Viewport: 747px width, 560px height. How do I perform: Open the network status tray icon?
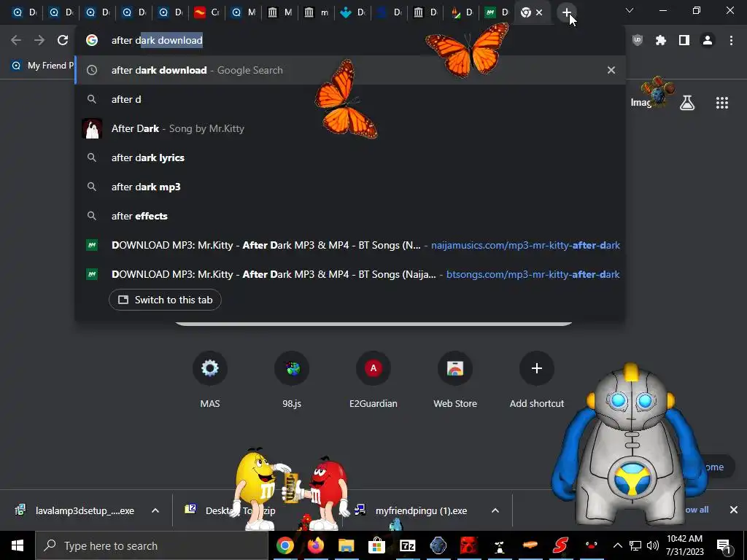click(x=635, y=545)
